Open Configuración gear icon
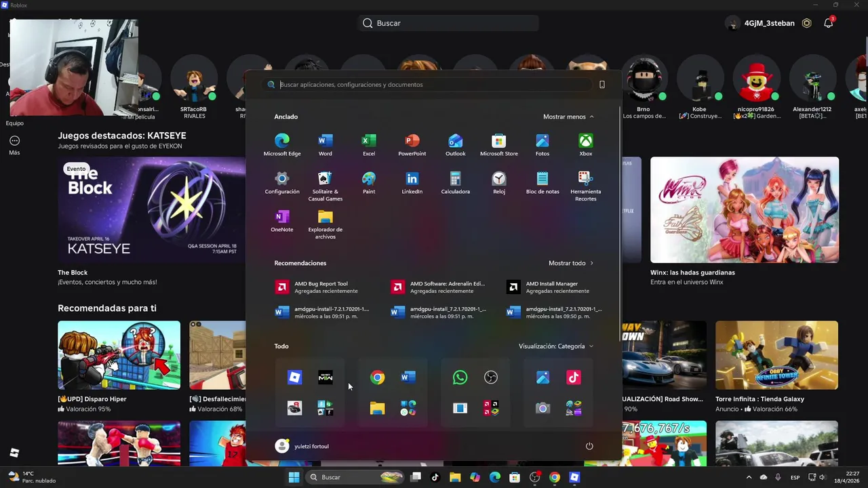Image resolution: width=868 pixels, height=488 pixels. click(282, 183)
